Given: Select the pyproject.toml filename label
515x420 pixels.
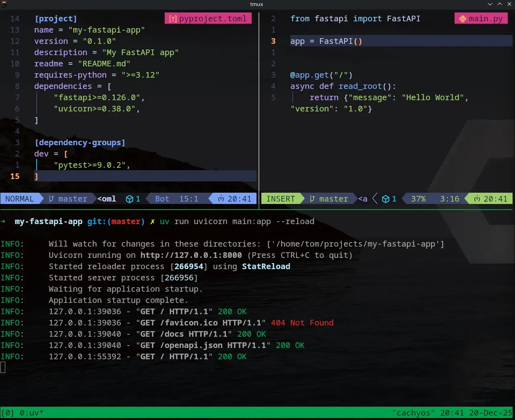Looking at the screenshot, I should click(x=213, y=19).
